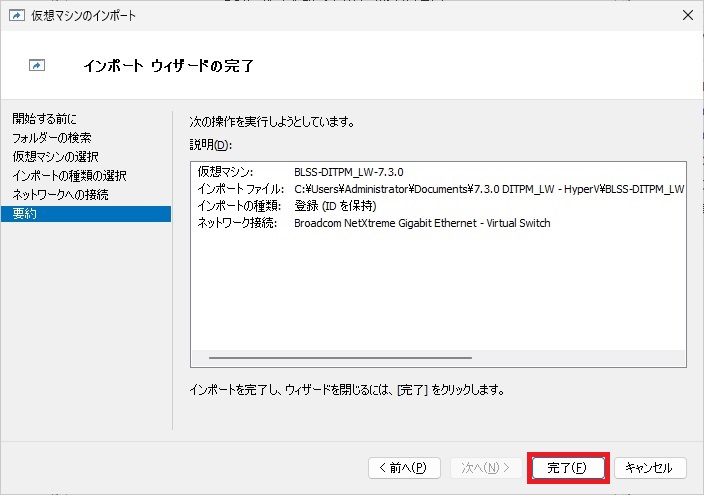Close the 仮想マシンのインポート dialog
Viewport: 704px width, 495px height.
(687, 15)
